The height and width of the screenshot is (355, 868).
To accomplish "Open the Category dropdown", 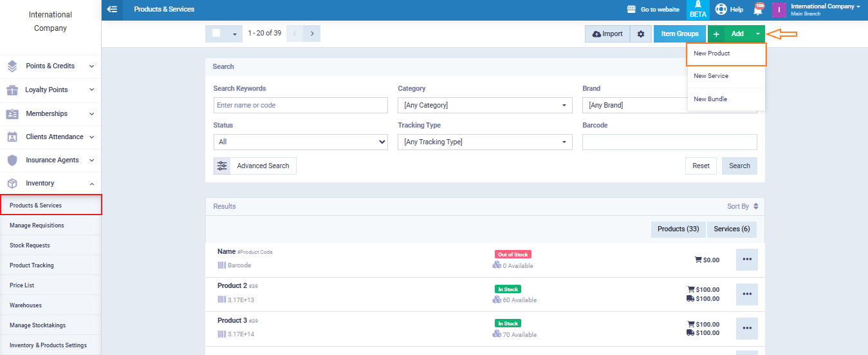I will [485, 105].
